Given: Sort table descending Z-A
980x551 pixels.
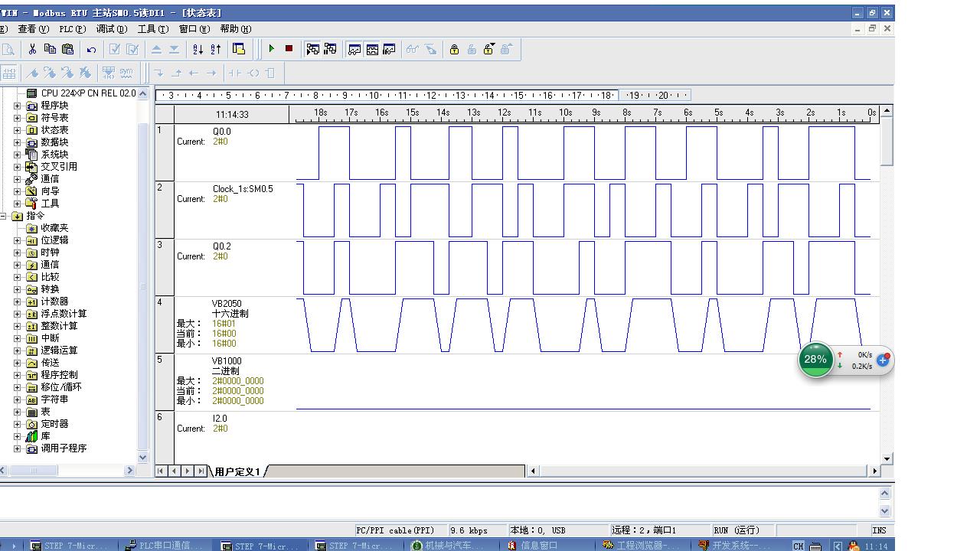Looking at the screenshot, I should click(x=215, y=49).
